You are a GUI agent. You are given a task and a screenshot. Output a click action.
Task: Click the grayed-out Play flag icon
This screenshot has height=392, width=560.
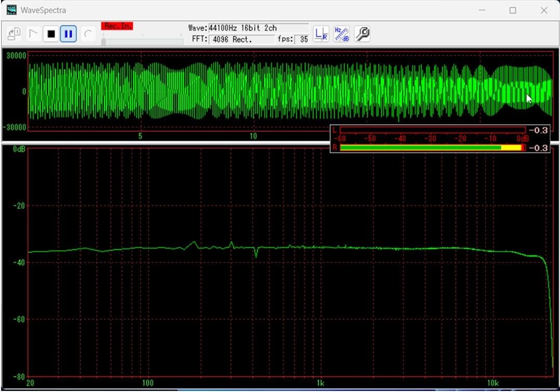[33, 34]
